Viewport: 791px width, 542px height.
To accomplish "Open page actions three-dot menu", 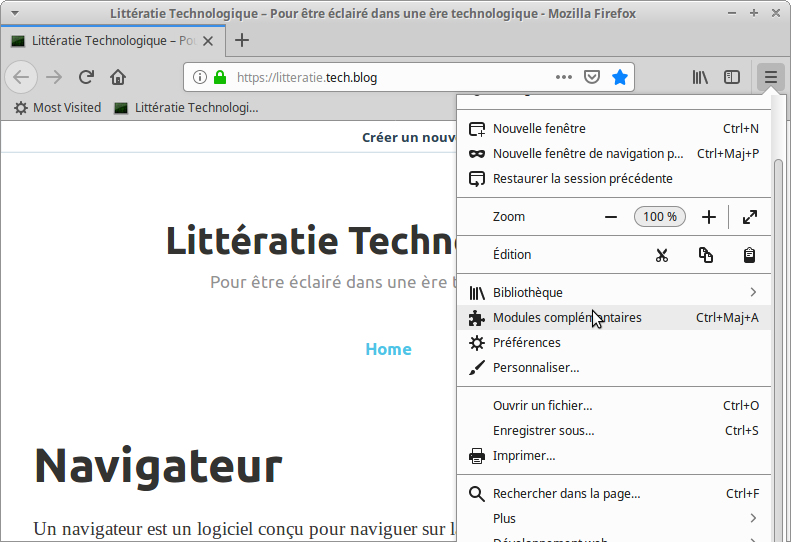I will coord(564,77).
